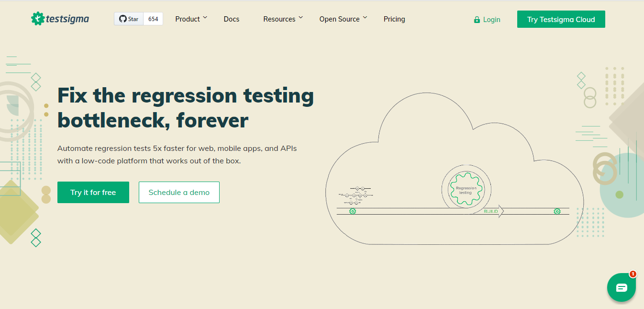Click the green gear icon left of the pipeline
The width and height of the screenshot is (644, 309).
[353, 211]
